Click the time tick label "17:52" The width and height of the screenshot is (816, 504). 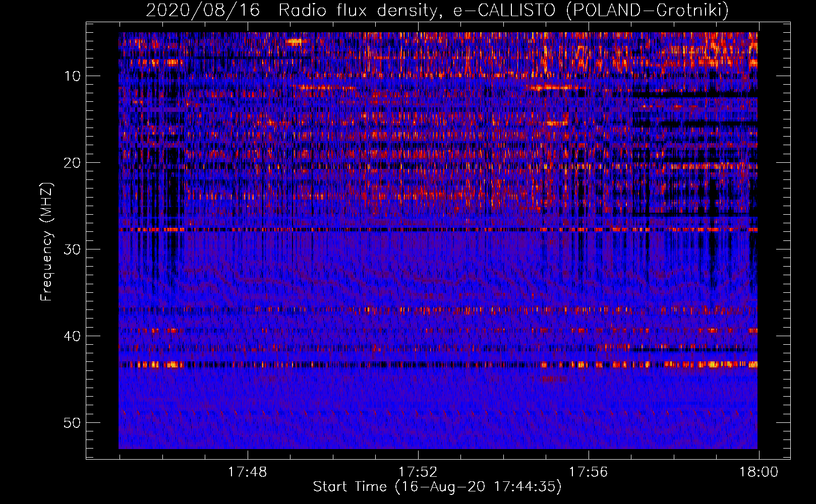point(418,472)
